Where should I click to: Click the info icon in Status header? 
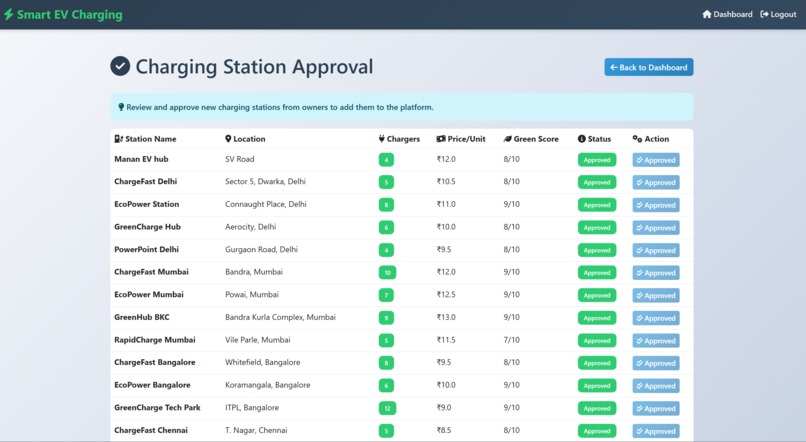pyautogui.click(x=581, y=139)
